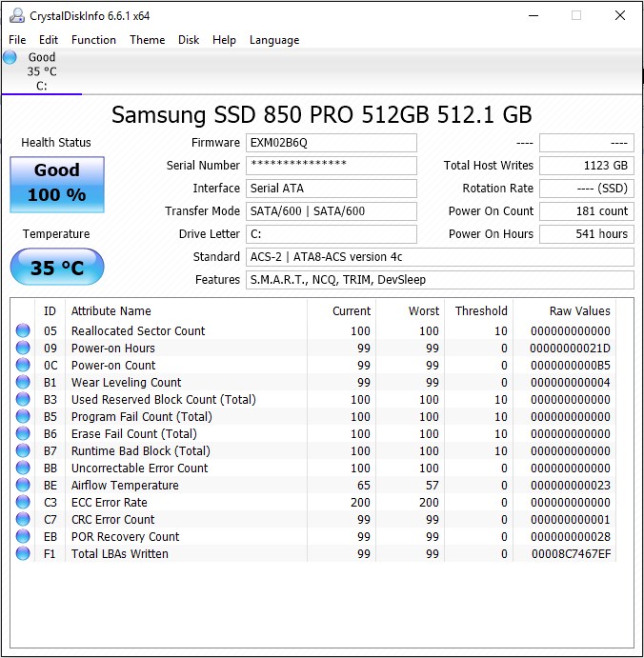Screen dimensions: 644x658
Task: Minimize the CrystalDiskInfo window
Action: [x=533, y=15]
